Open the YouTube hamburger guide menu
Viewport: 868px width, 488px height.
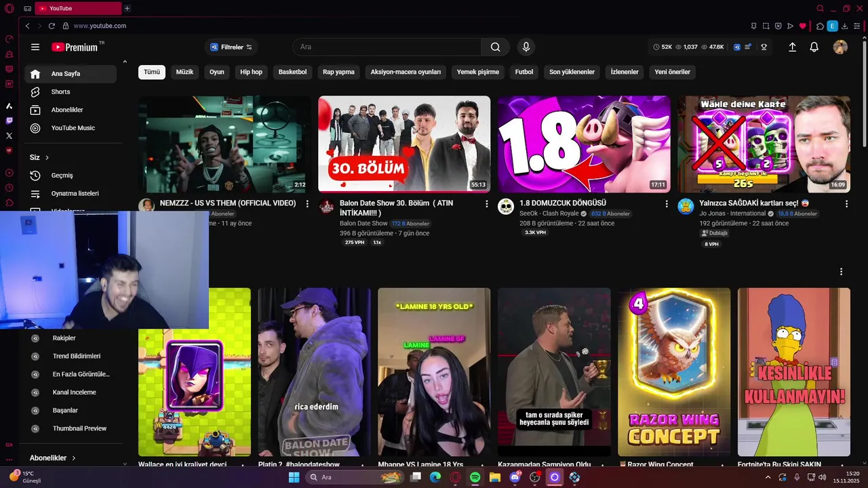(x=35, y=47)
